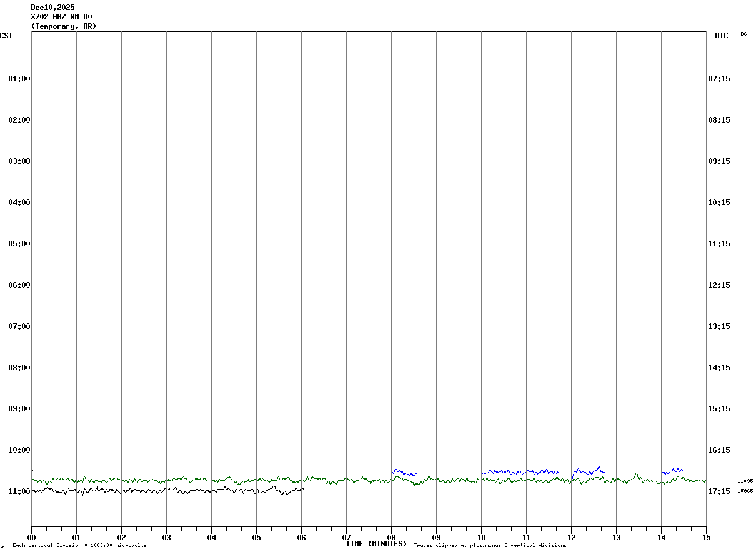Screen dimensions: 756x554
Task: Click minute tick label 13
Action: 616,537
